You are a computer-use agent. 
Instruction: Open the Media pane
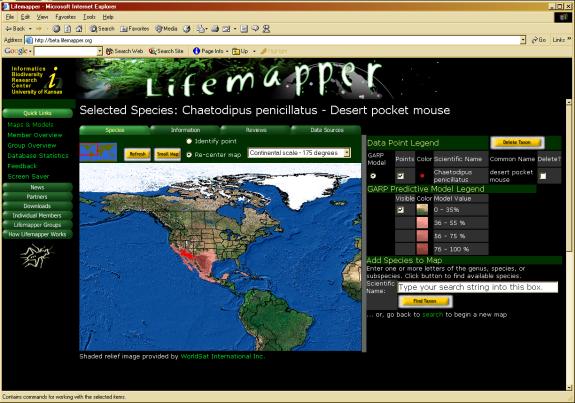tap(166, 29)
